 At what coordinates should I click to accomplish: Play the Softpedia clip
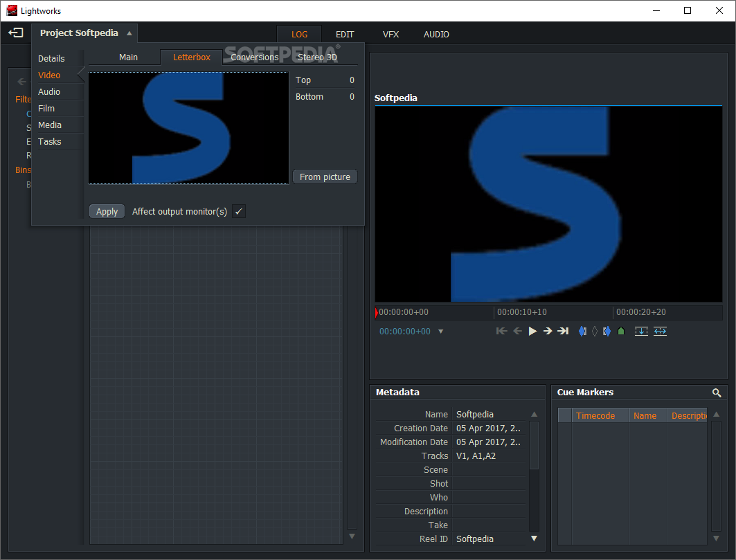pos(532,331)
